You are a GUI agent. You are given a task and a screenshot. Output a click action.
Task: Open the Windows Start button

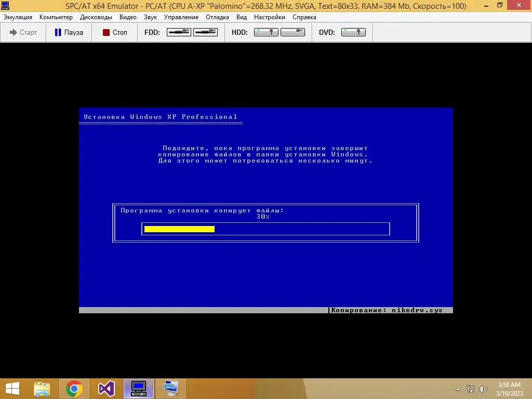click(12, 389)
